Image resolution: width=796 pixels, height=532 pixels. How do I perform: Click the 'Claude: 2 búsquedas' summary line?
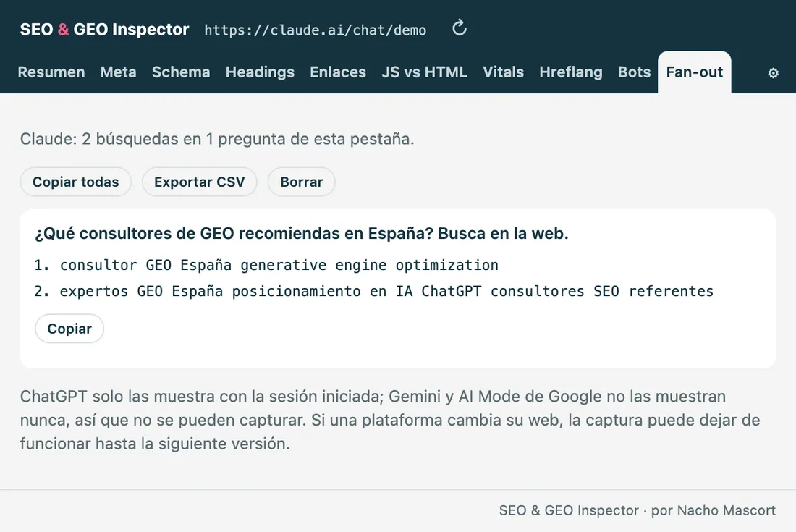click(x=217, y=138)
